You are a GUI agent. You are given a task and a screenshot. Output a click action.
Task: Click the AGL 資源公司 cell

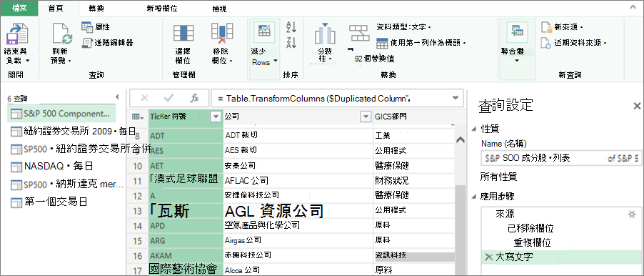(298, 211)
